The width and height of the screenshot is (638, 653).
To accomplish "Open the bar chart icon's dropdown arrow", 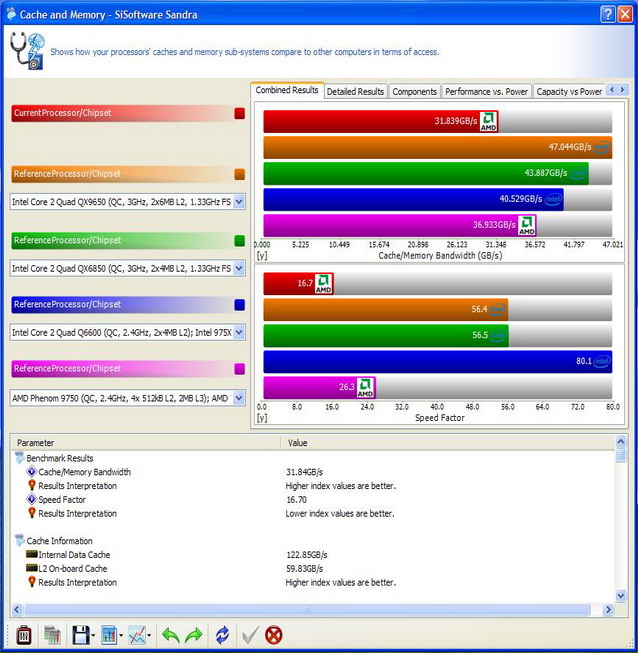I will [x=121, y=636].
